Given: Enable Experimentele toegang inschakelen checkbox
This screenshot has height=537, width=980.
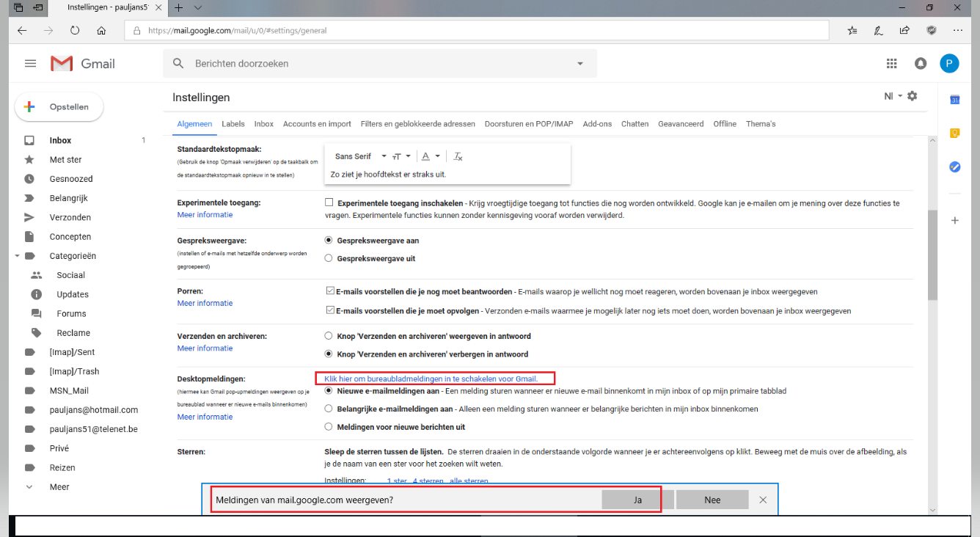Looking at the screenshot, I should tap(329, 202).
